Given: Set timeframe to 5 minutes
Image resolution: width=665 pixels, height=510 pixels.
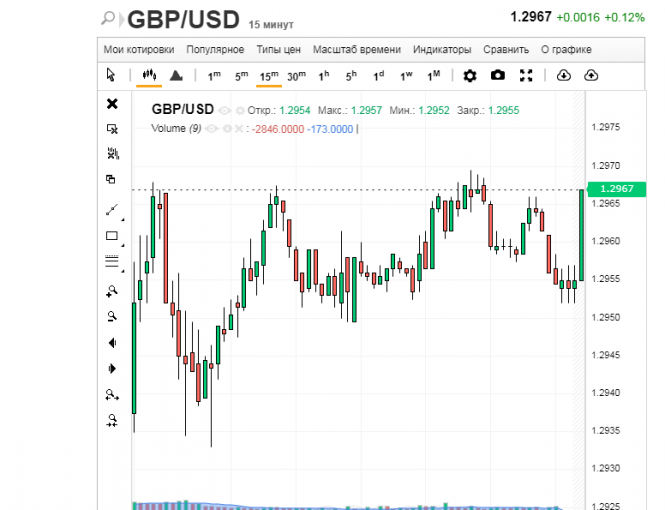Looking at the screenshot, I should click(x=241, y=76).
